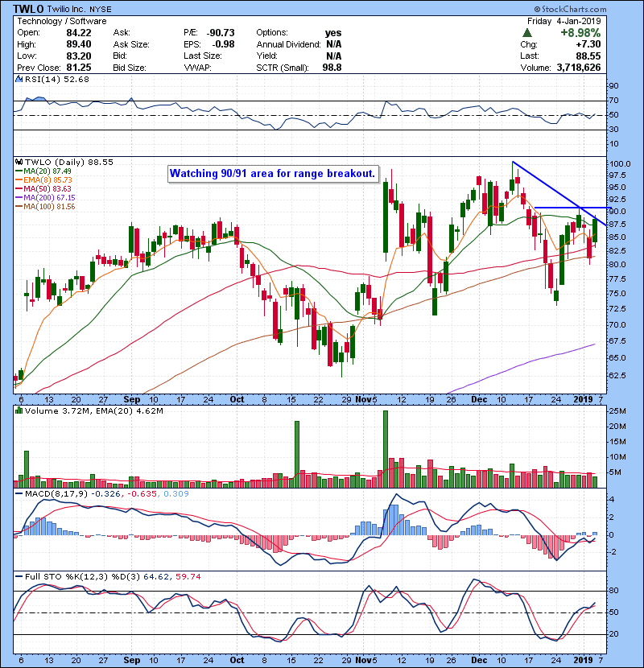The width and height of the screenshot is (644, 668).
Task: Select the Open value 84.22
Action: (x=79, y=33)
